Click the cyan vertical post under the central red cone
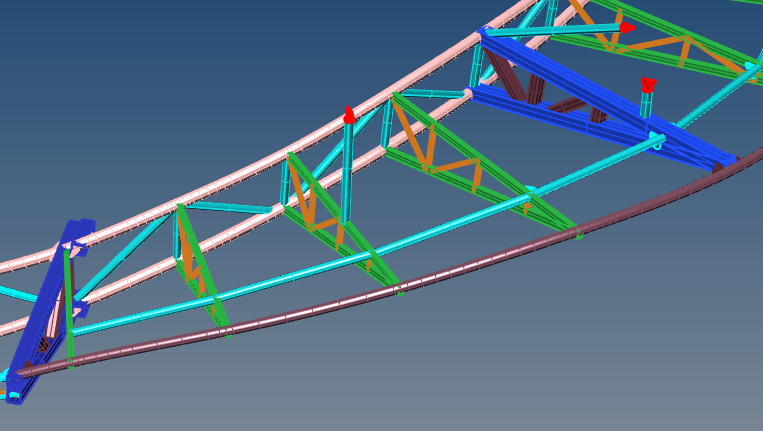The image size is (763, 431). click(347, 170)
